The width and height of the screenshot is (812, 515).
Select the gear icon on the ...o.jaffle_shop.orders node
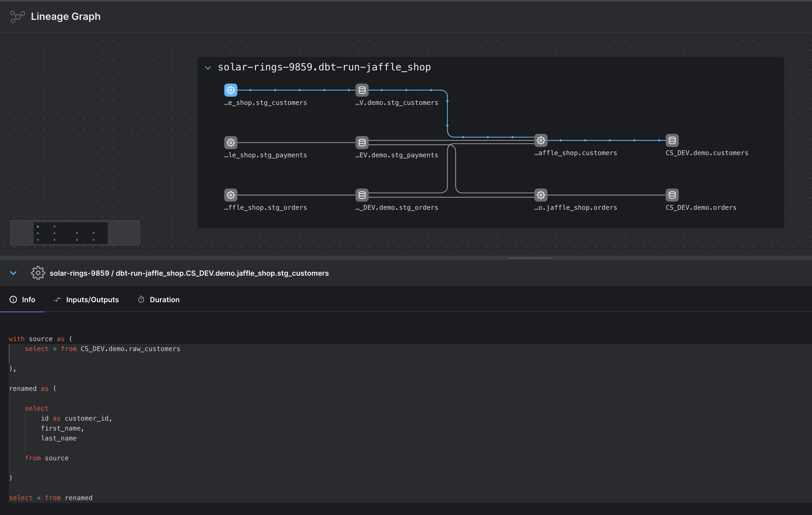[541, 195]
